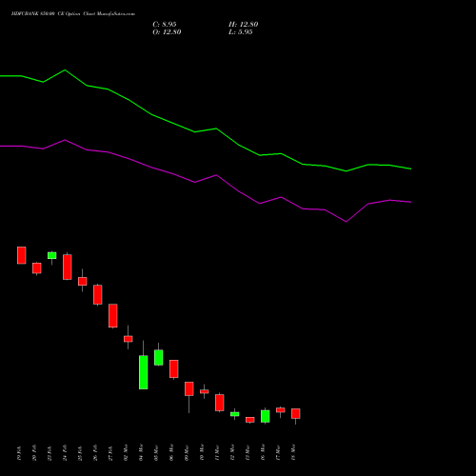Select the 25 Feb date label
The image size is (476, 476).
tap(80, 453)
